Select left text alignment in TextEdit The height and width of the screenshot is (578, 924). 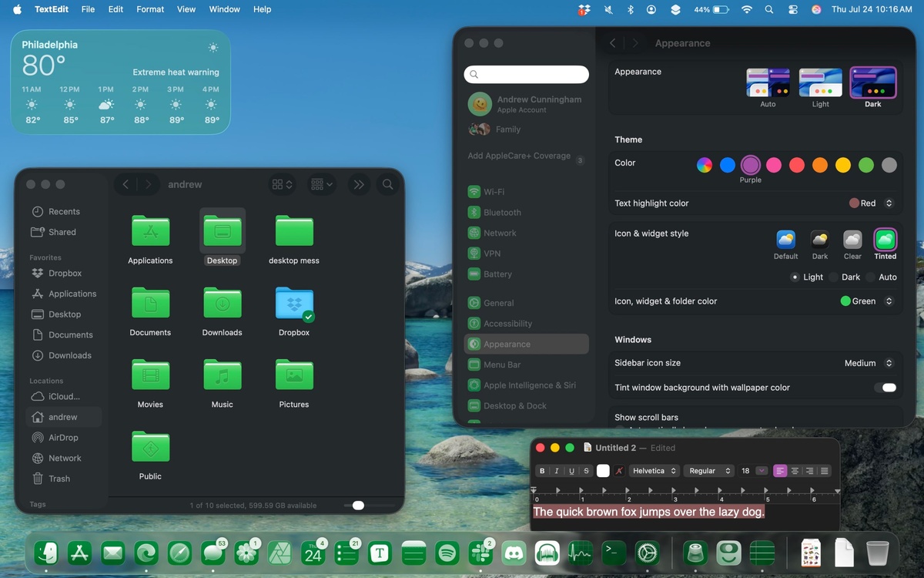[x=781, y=471]
